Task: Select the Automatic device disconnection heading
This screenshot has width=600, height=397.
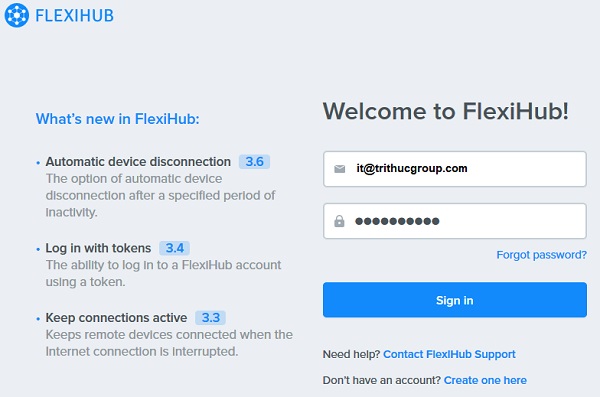Action: 138,162
